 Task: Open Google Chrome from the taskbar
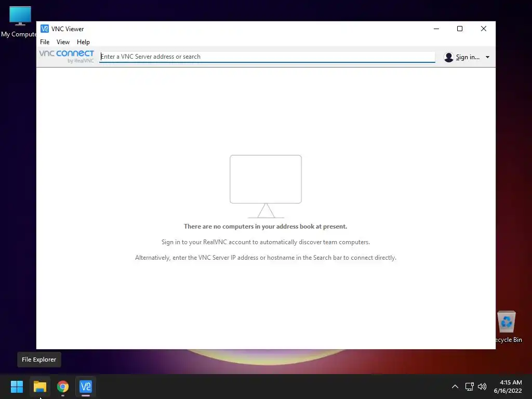(63, 387)
